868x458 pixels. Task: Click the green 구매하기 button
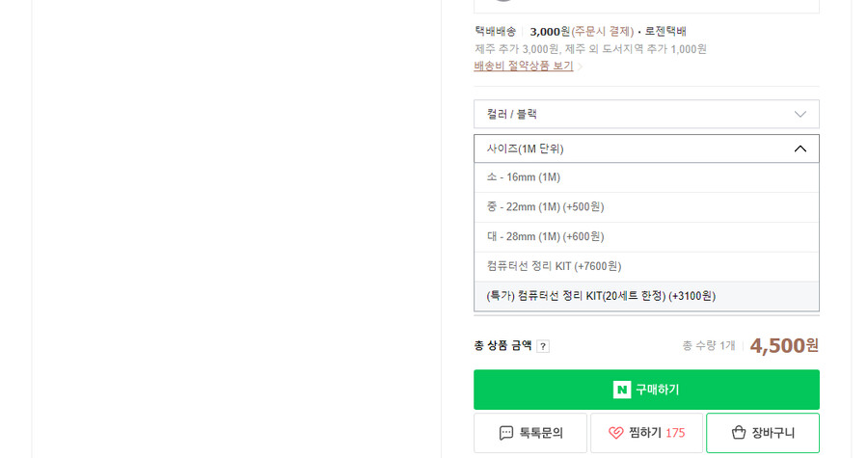click(646, 390)
